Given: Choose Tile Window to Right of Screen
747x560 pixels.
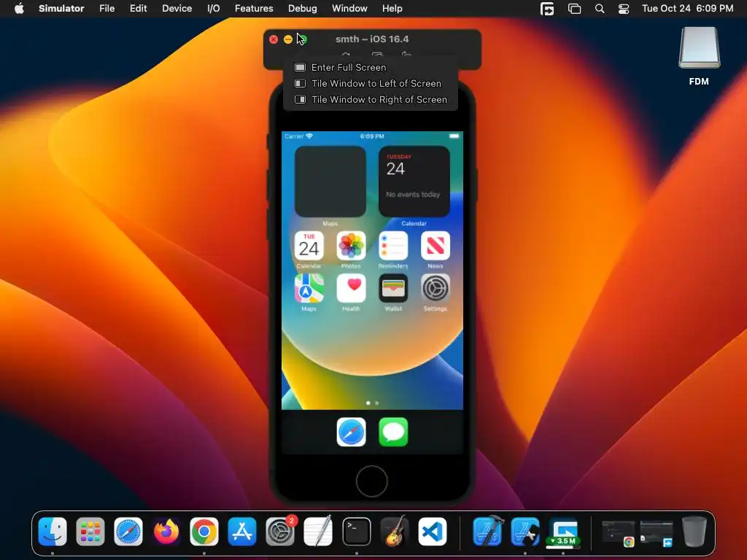Looking at the screenshot, I should [x=370, y=99].
